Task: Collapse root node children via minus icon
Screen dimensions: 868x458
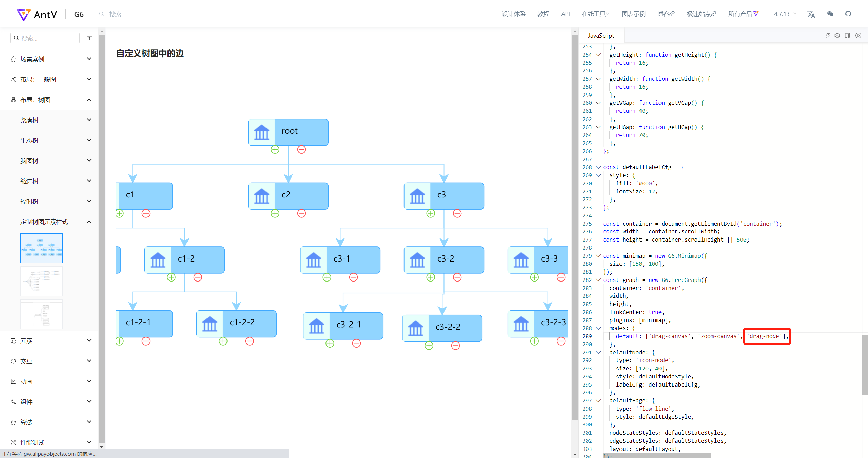Action: point(301,149)
